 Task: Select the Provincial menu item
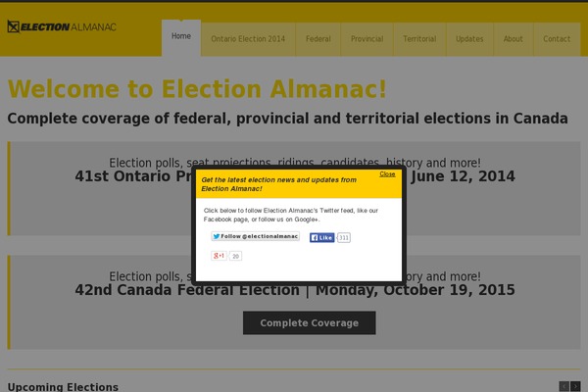coord(367,39)
